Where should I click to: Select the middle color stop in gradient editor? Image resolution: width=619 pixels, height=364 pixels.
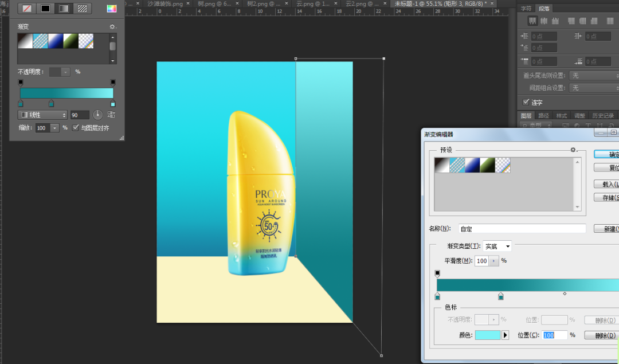500,296
